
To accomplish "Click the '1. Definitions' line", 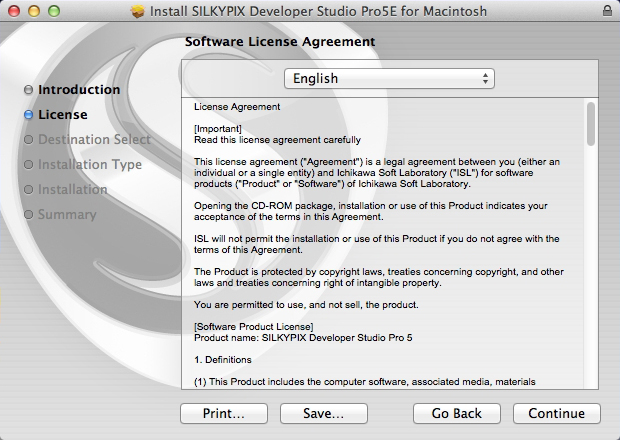I will [223, 360].
